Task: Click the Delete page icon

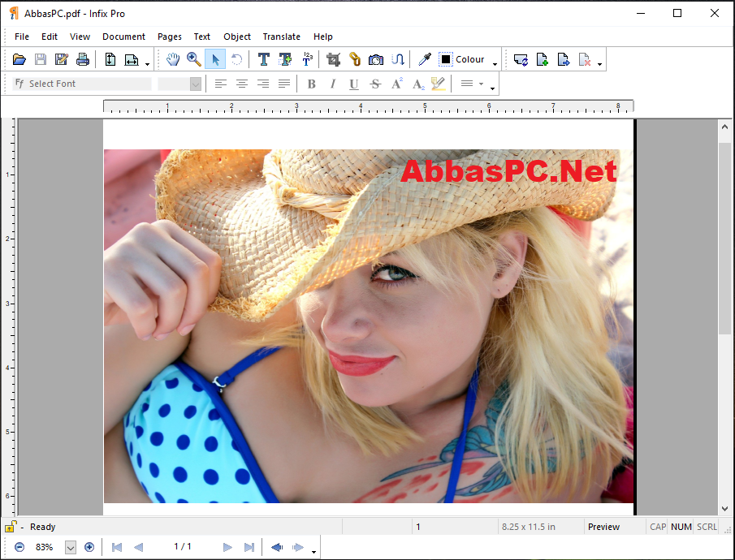Action: point(585,59)
